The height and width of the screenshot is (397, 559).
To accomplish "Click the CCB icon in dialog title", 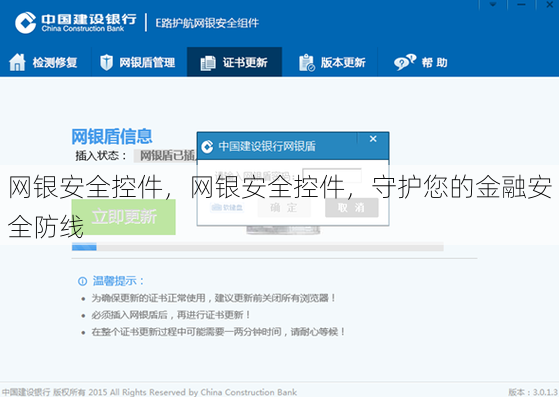I will 207,146.
